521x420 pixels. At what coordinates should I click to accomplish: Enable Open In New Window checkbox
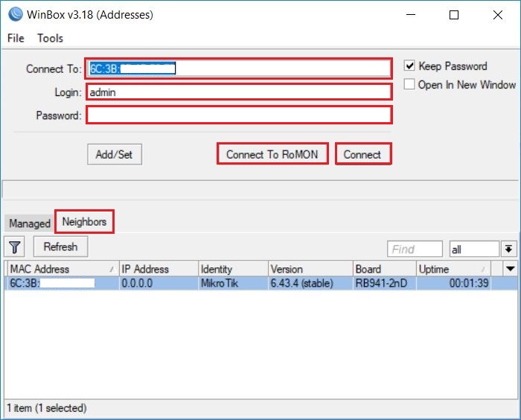[x=409, y=84]
